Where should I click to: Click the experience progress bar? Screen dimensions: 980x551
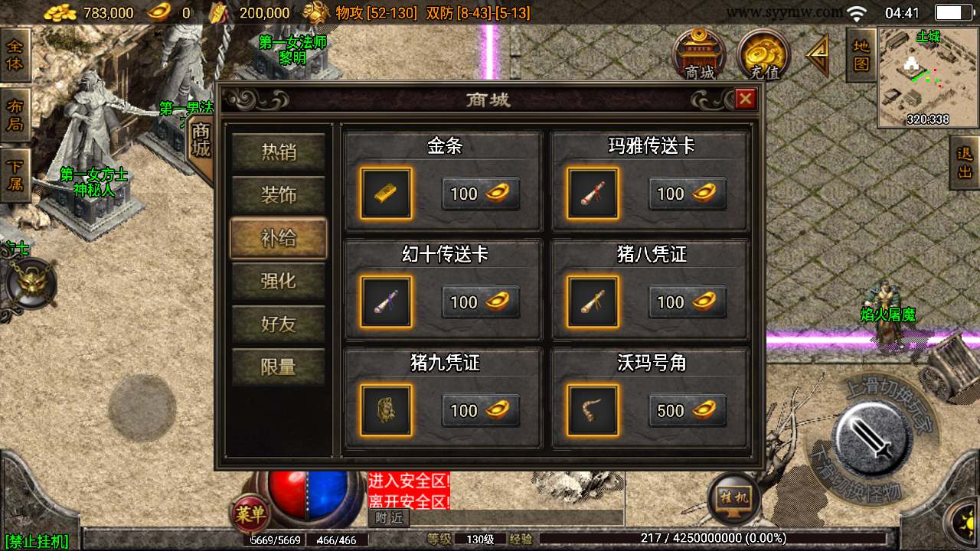pyautogui.click(x=717, y=539)
